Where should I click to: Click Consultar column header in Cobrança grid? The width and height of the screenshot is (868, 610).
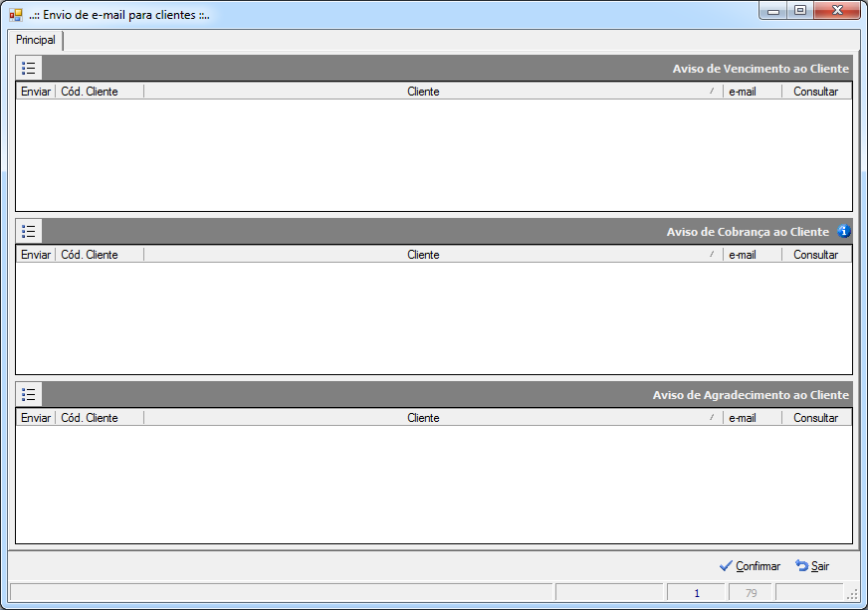816,255
